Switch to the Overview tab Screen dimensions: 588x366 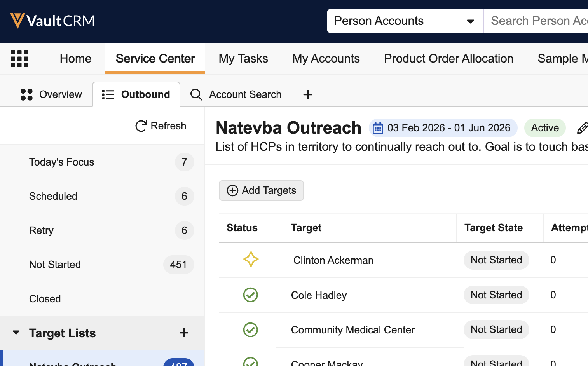[x=51, y=94]
